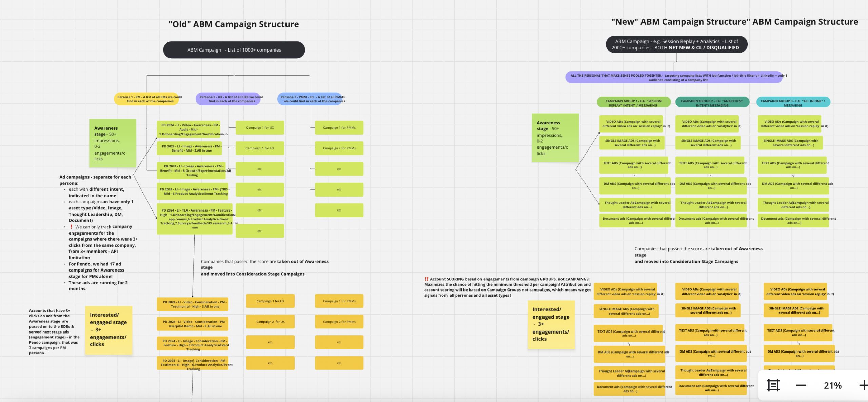Zoom out using the minus icon
868x402 pixels.
801,385
